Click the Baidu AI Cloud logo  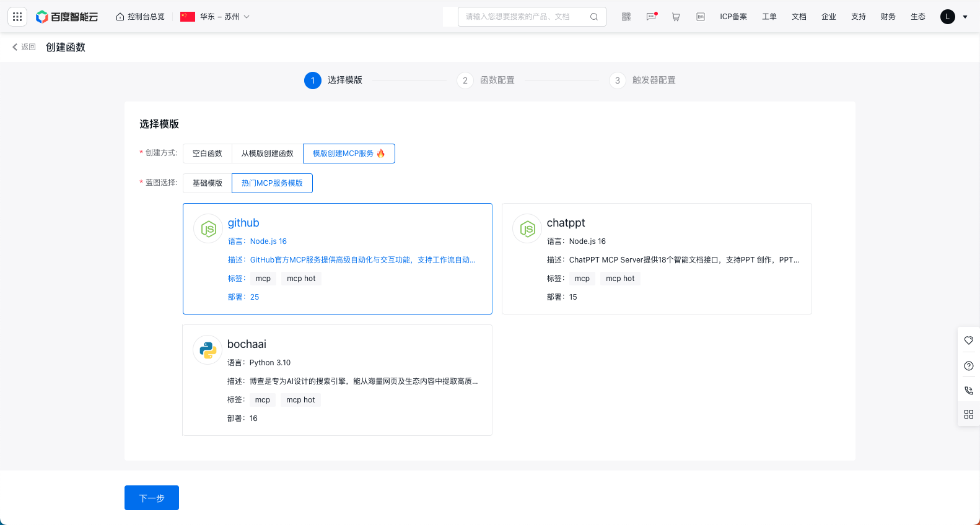67,17
